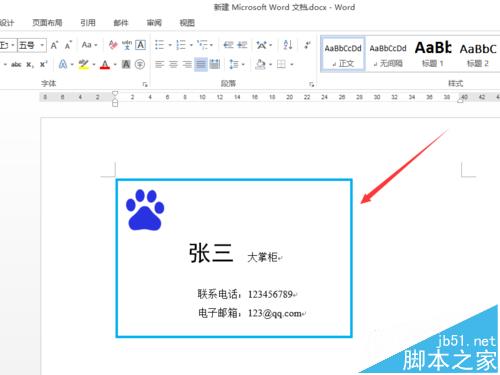The width and height of the screenshot is (500, 375).
Task: Select the blue paw print image
Action: tap(145, 210)
